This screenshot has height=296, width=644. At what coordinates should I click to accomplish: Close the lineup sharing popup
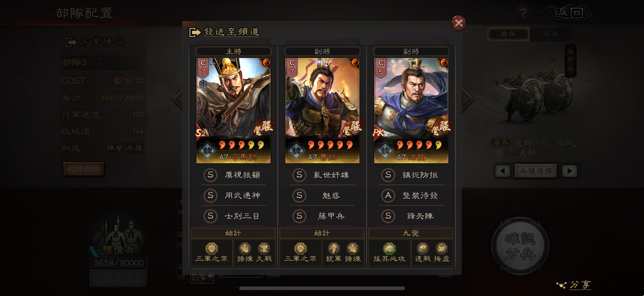tap(458, 23)
